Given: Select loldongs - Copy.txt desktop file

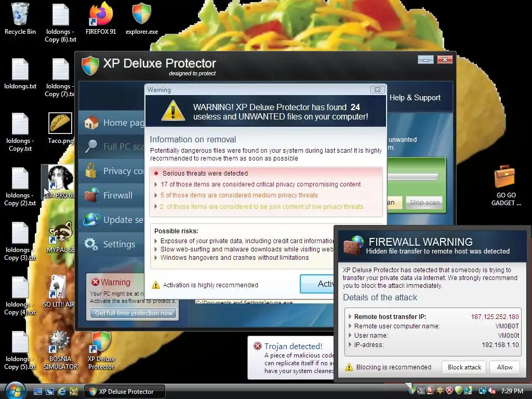Looking at the screenshot, I should coord(20,131).
